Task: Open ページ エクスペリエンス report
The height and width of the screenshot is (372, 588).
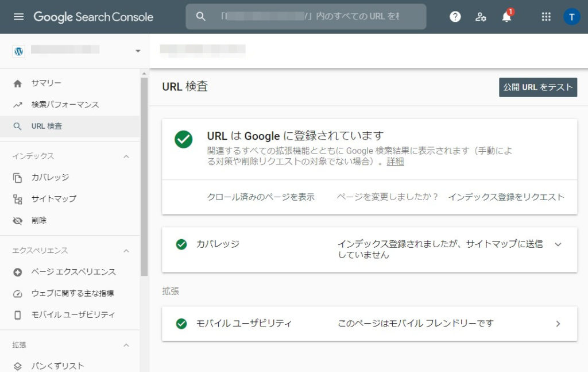Action: [73, 272]
